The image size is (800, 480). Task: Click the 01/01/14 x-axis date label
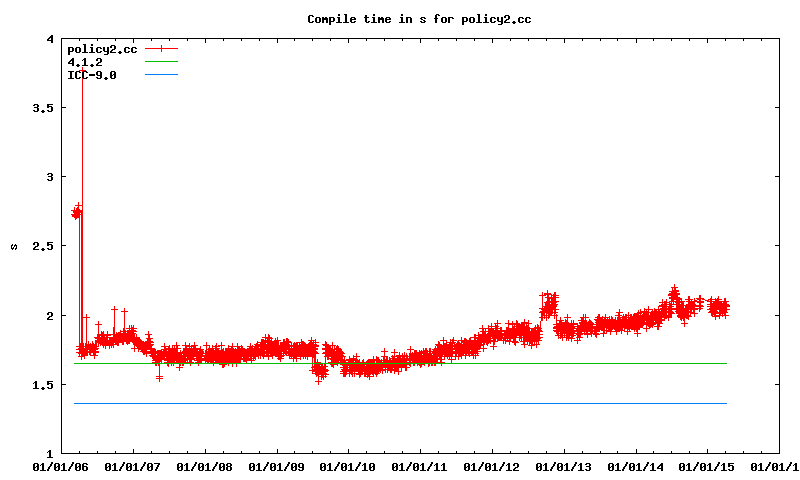point(636,466)
